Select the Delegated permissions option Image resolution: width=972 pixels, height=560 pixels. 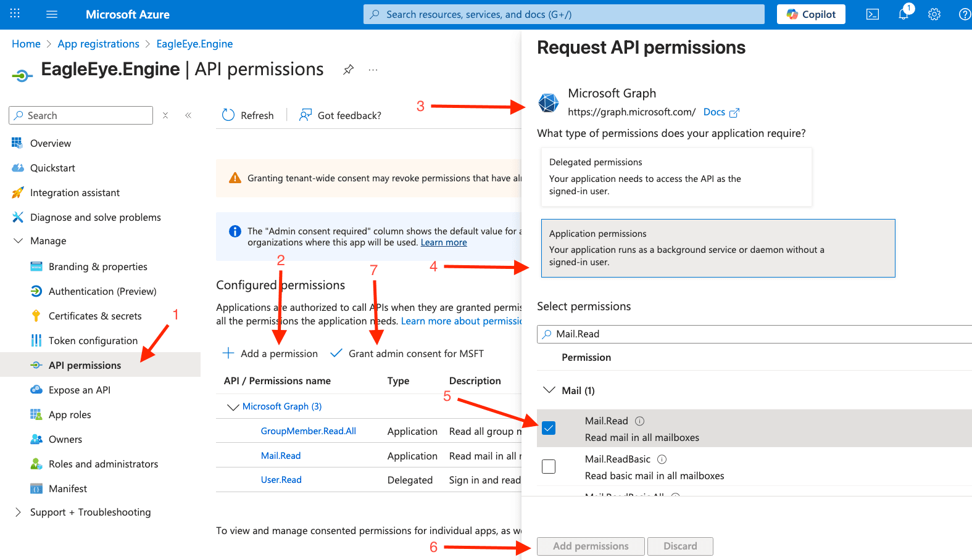pyautogui.click(x=676, y=176)
